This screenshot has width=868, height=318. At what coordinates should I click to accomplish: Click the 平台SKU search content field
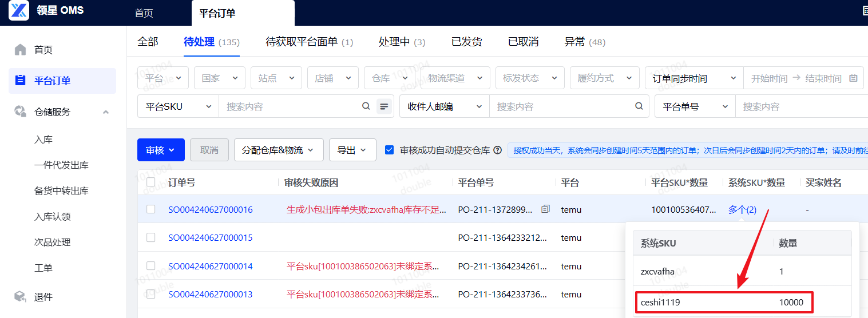coord(290,106)
